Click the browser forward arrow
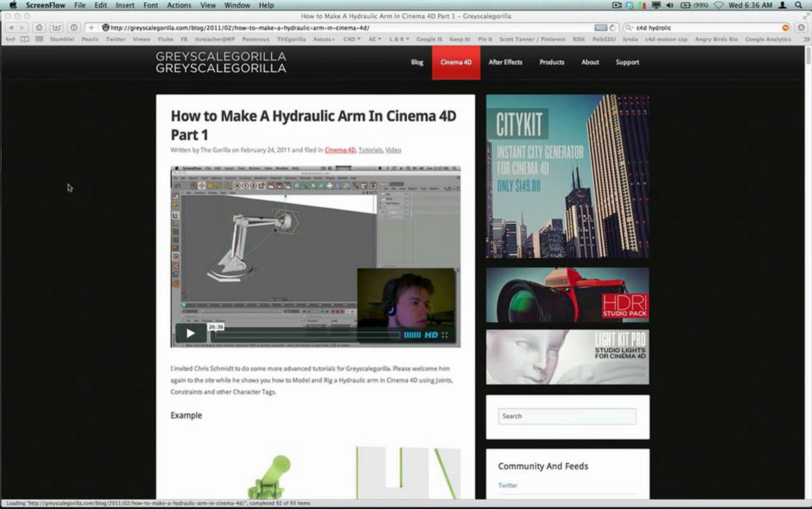Screen dimensions: 812x509 click(22, 28)
